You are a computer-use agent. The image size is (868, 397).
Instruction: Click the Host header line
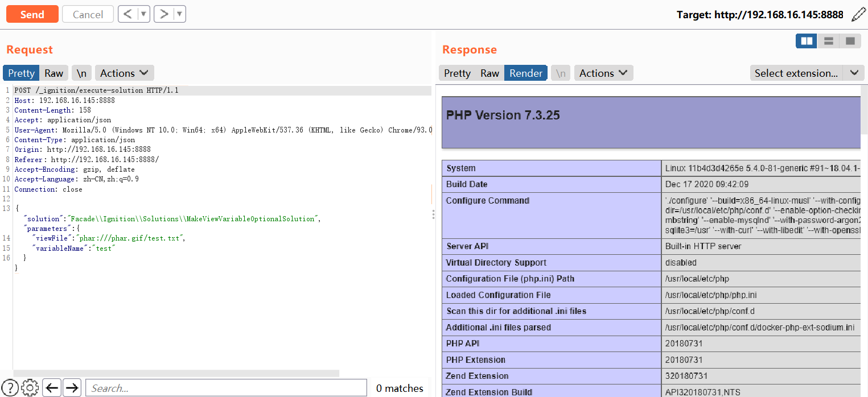[64, 101]
